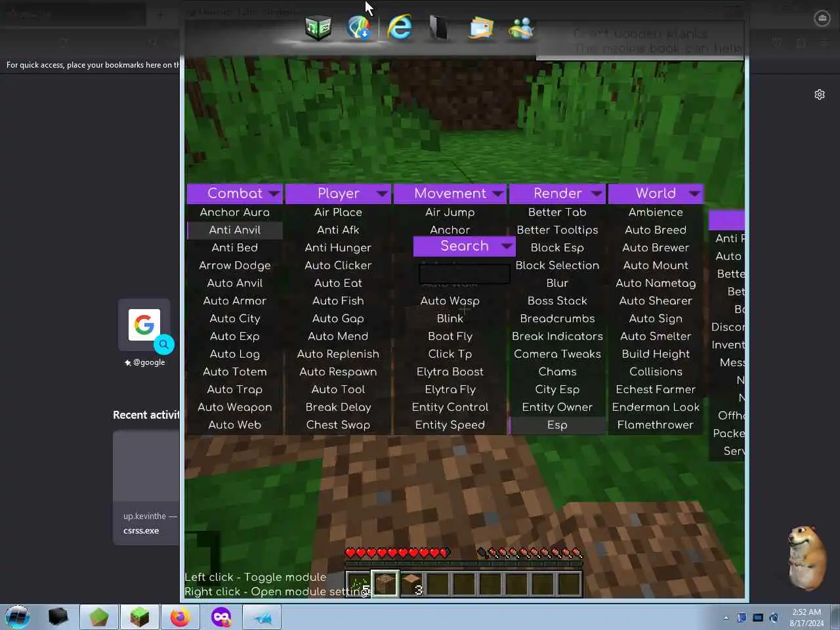
Task: Select the dirt block hotbar slot
Action: click(385, 583)
